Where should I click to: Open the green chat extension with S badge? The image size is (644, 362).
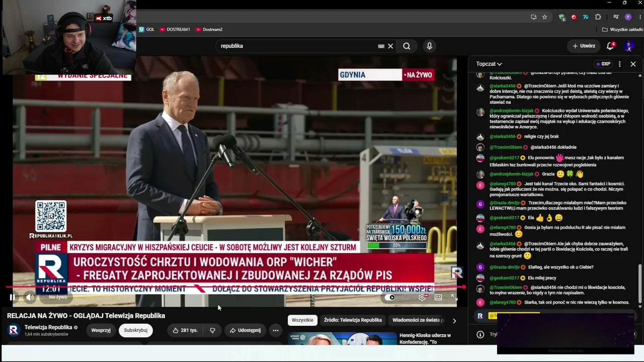pyautogui.click(x=561, y=17)
